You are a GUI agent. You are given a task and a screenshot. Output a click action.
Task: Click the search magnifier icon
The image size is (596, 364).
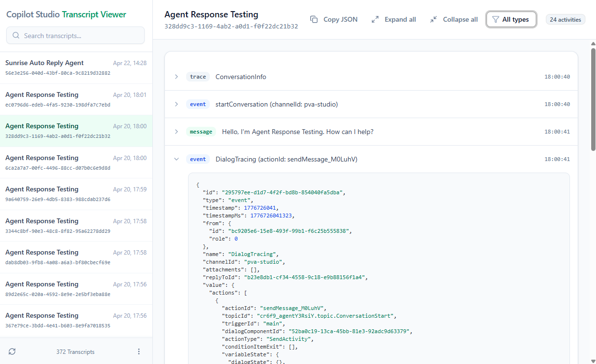click(x=16, y=36)
